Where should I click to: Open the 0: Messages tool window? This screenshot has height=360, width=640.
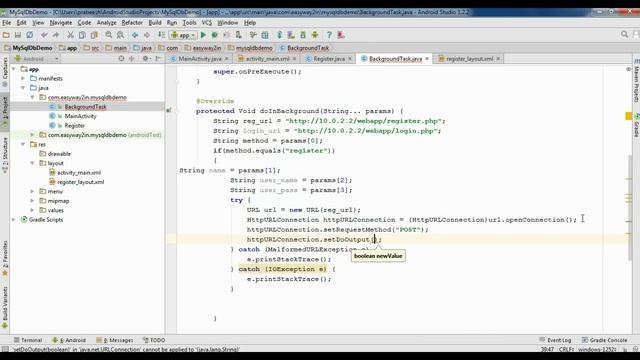tap(115, 340)
